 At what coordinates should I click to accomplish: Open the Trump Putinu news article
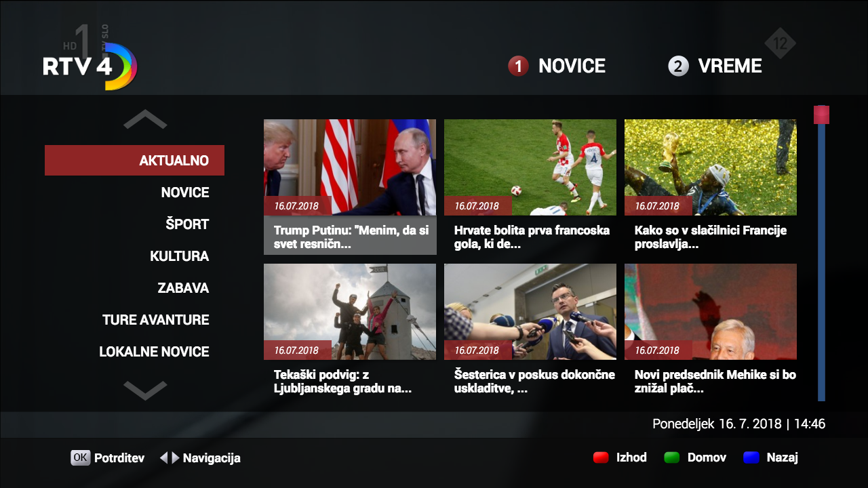coord(350,186)
